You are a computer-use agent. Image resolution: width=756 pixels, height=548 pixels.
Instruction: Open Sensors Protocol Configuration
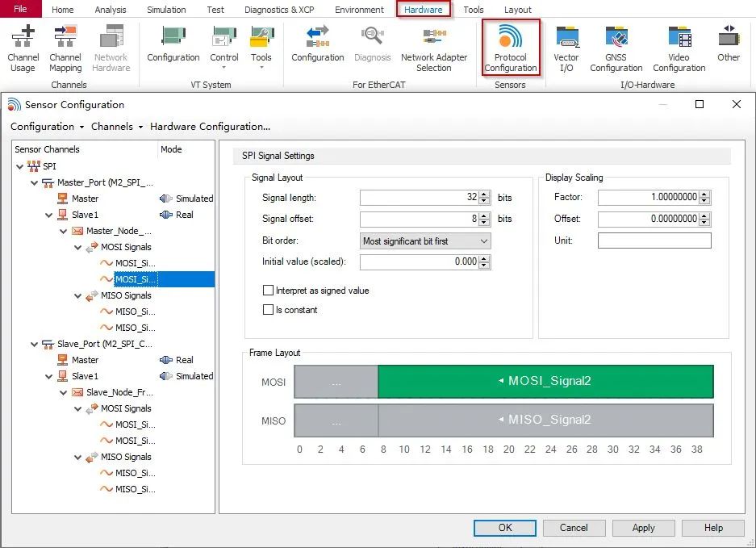(511, 48)
